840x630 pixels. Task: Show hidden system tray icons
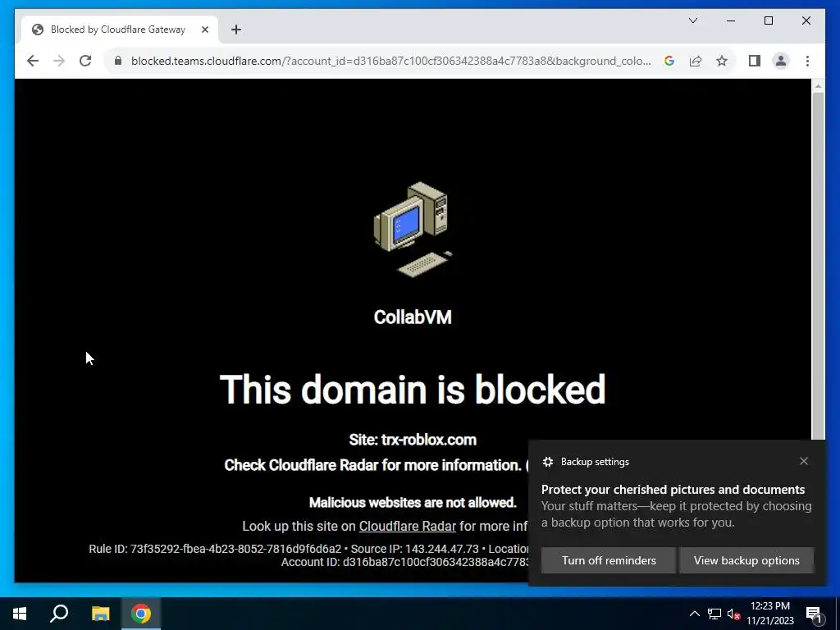coord(694,614)
